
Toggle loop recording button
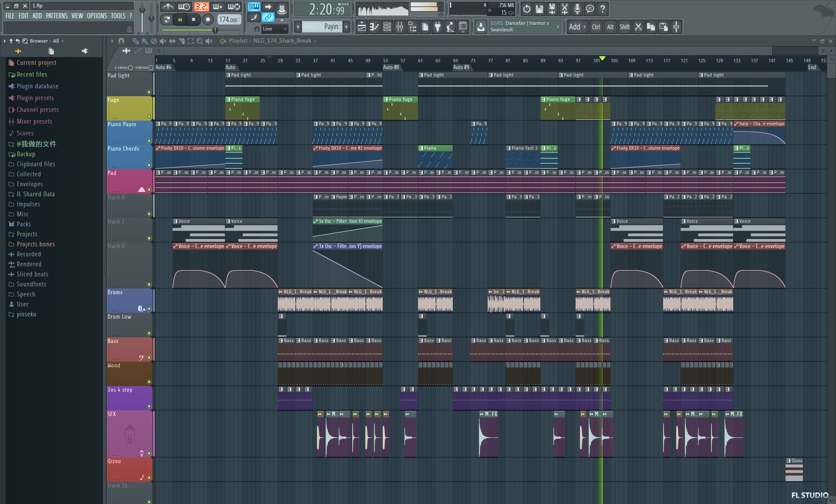234,7
